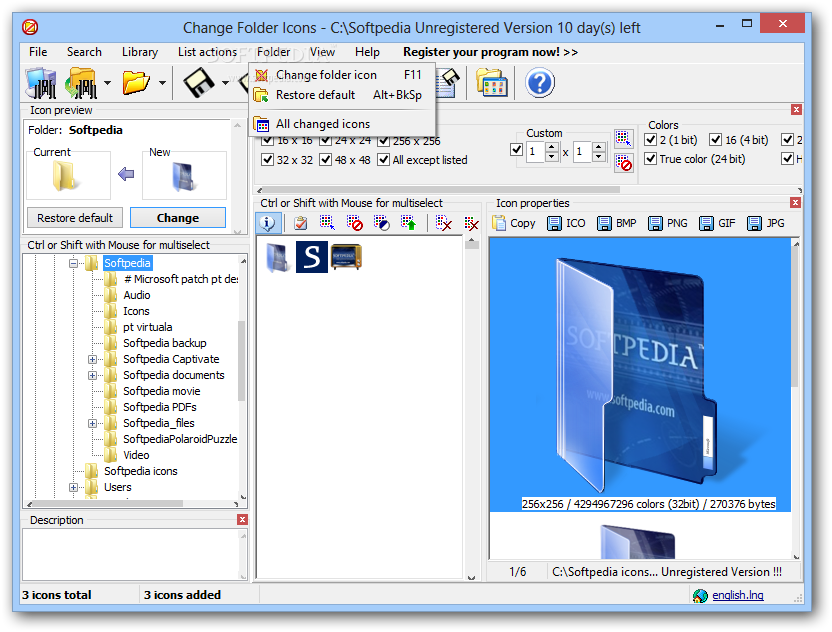Screen dimensions: 832x632
Task: Toggle the 24 x 24 size checkbox
Action: [x=325, y=141]
